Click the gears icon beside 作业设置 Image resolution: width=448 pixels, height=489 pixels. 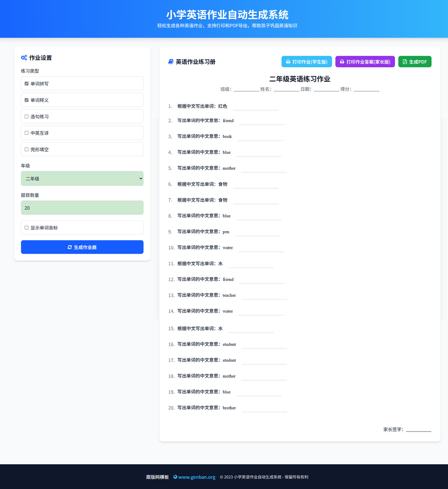tap(24, 58)
